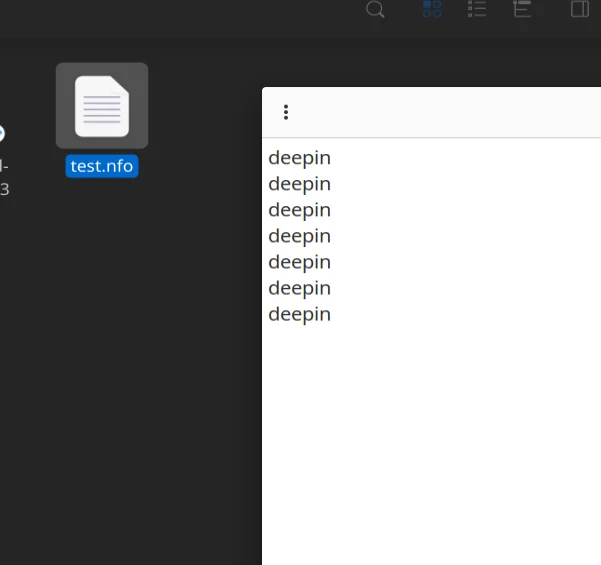The width and height of the screenshot is (601, 565).
Task: Click the fourth deepin text line
Action: 299,237
